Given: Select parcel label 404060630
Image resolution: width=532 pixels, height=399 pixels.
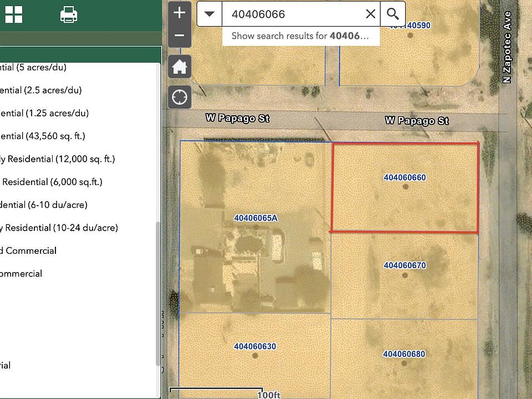Looking at the screenshot, I should pos(255,346).
